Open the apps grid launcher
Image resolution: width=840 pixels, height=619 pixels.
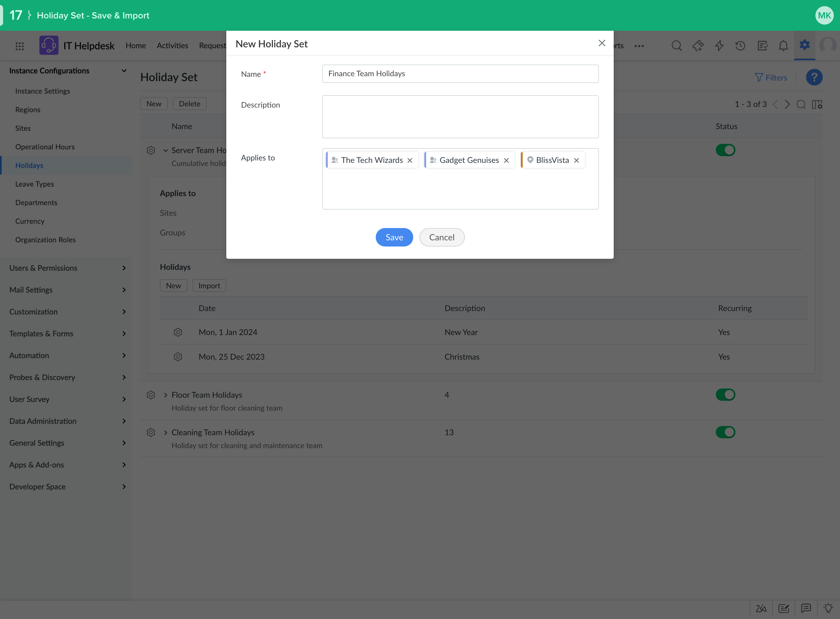click(x=19, y=46)
